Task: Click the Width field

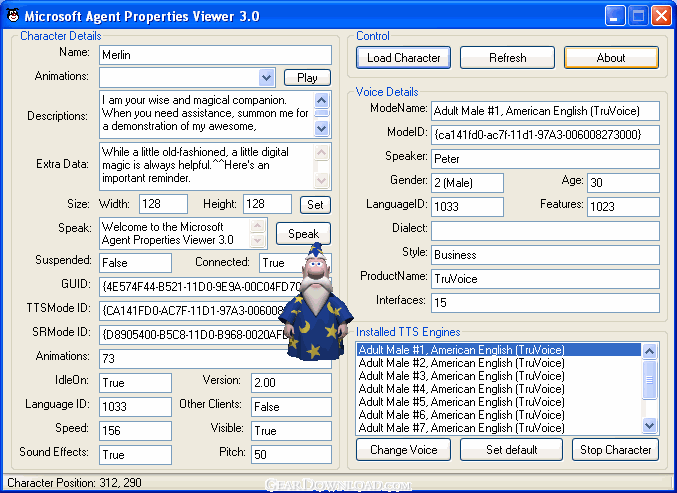Action: point(163,204)
